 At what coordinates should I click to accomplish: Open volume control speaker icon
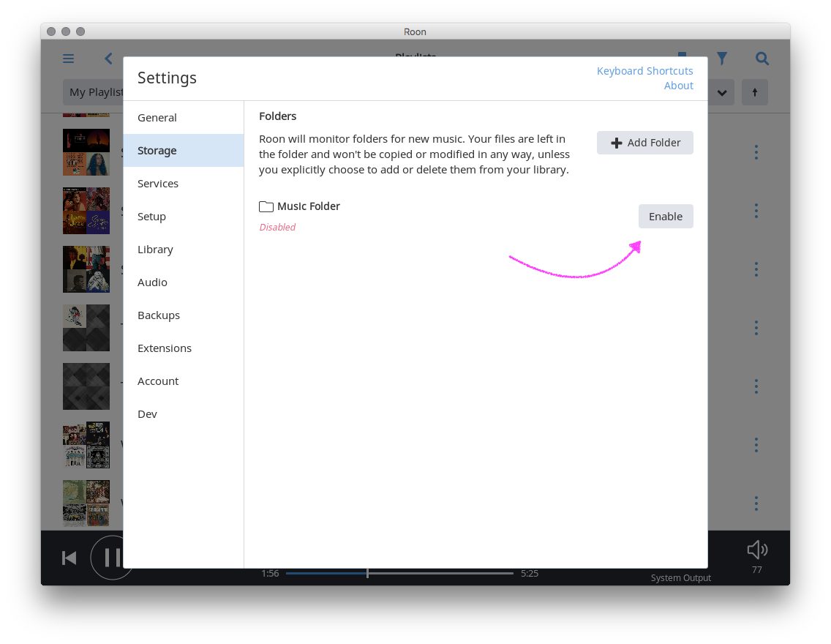757,550
